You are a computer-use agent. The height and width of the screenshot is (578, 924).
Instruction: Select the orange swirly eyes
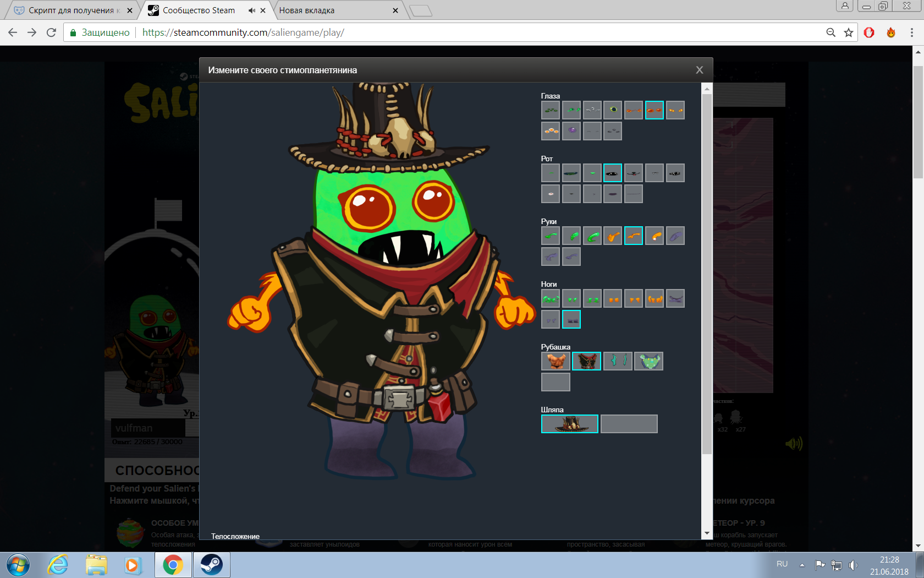tap(634, 110)
